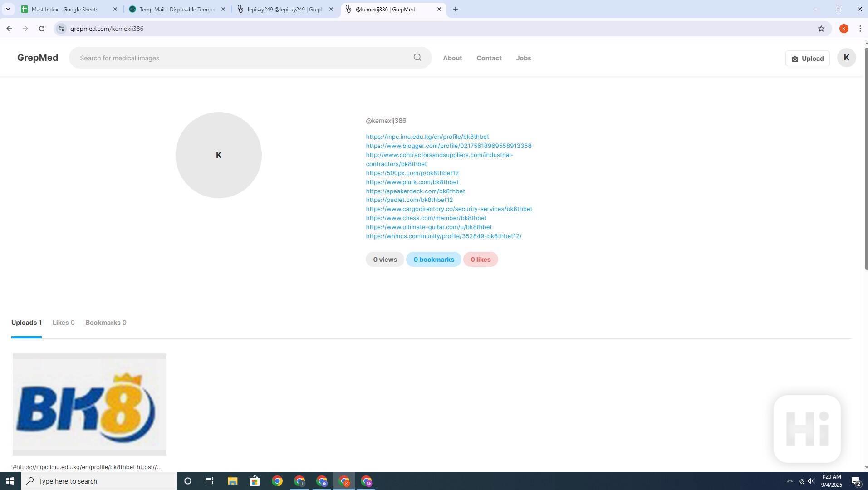Close the Mast Index Google Sheets tab
This screenshot has height=490, width=868.
tap(115, 9)
